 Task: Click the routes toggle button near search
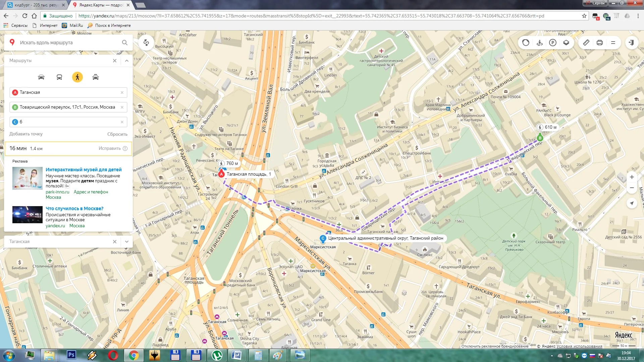146,43
